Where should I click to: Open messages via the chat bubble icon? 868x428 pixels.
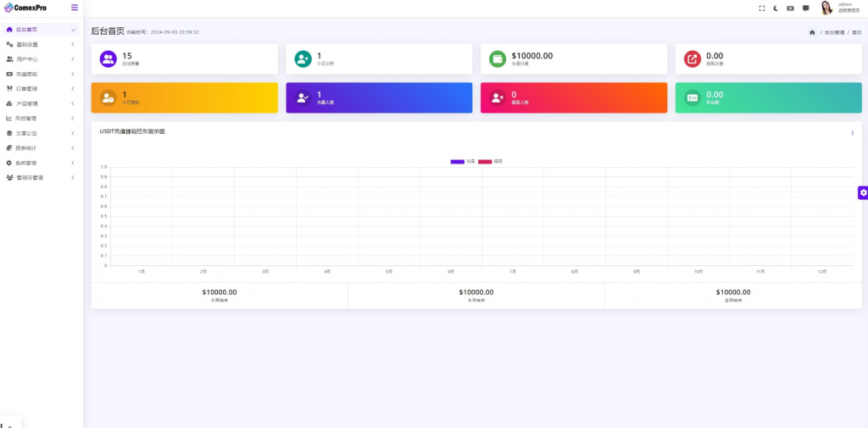tap(806, 8)
